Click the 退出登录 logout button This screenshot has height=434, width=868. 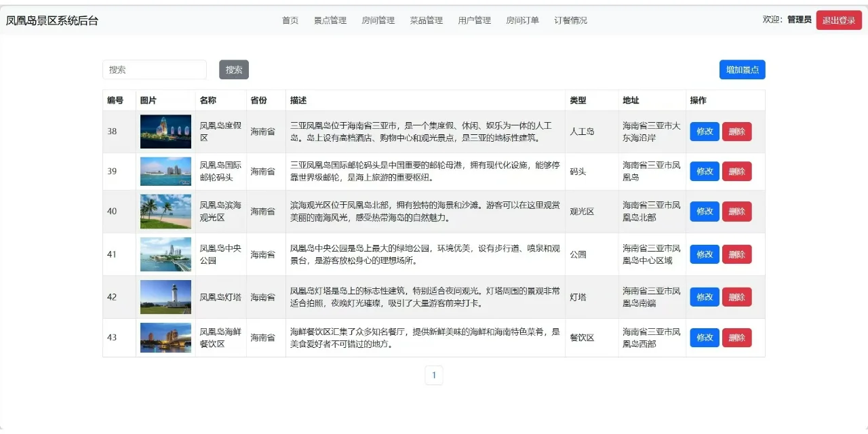pyautogui.click(x=838, y=20)
